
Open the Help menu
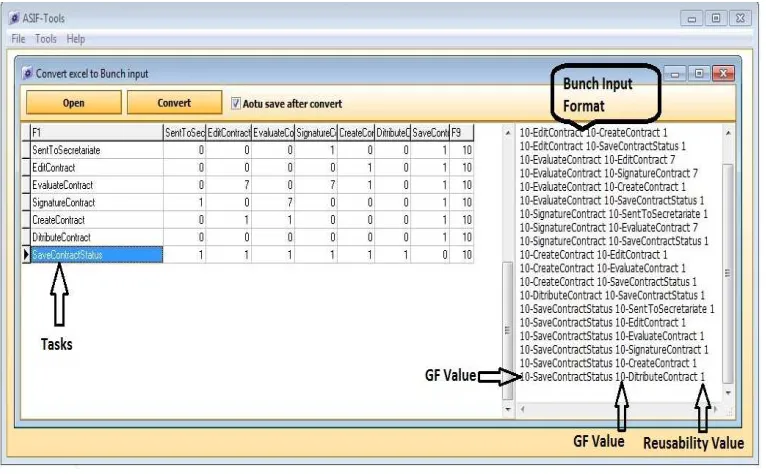pos(76,39)
